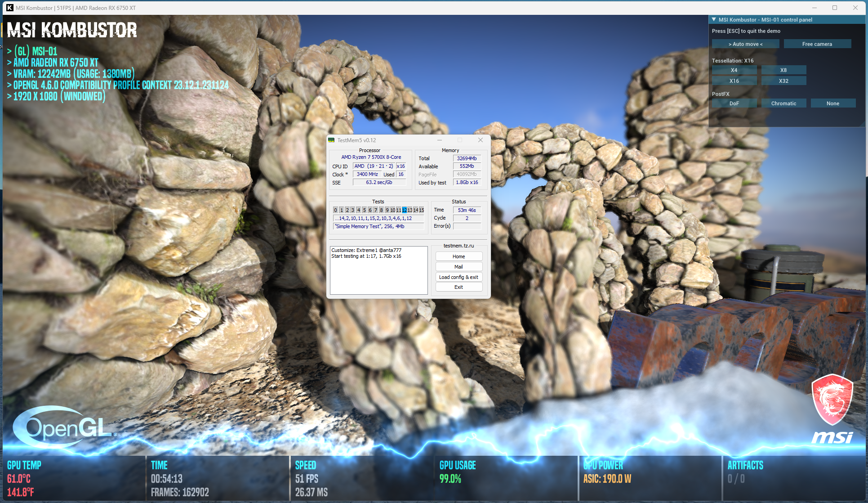Screen dimensions: 868x503
Task: Click the Home button in TestMem5
Action: [458, 256]
